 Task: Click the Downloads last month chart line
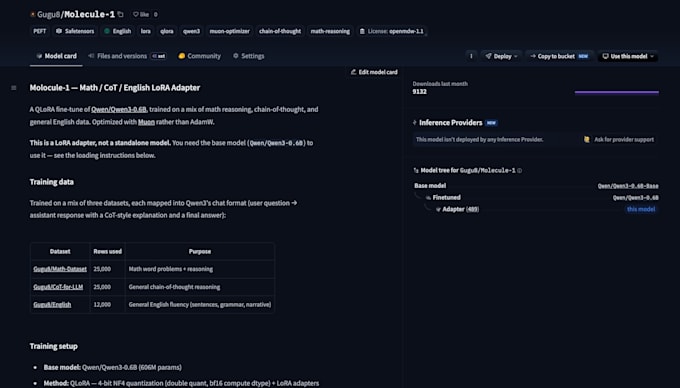616,92
